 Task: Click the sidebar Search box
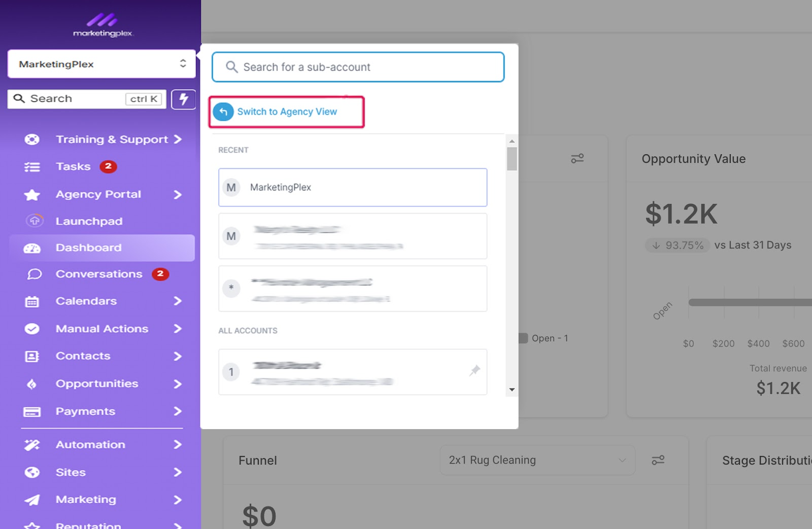tap(87, 99)
